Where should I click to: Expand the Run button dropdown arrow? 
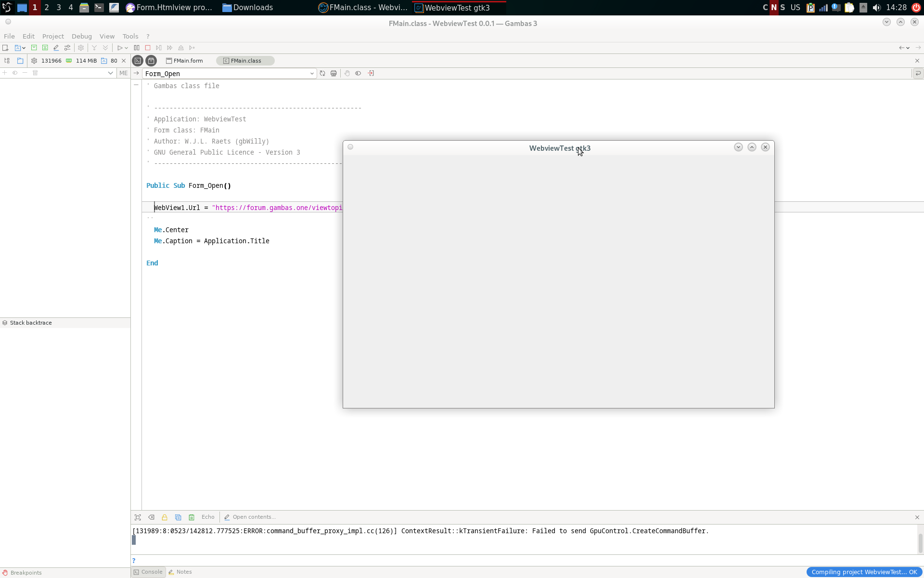[126, 48]
